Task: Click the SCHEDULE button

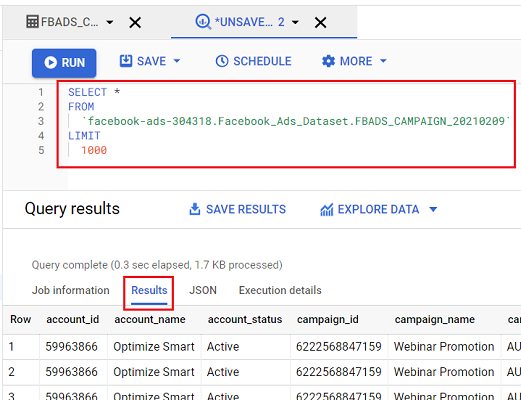Action: tap(253, 61)
